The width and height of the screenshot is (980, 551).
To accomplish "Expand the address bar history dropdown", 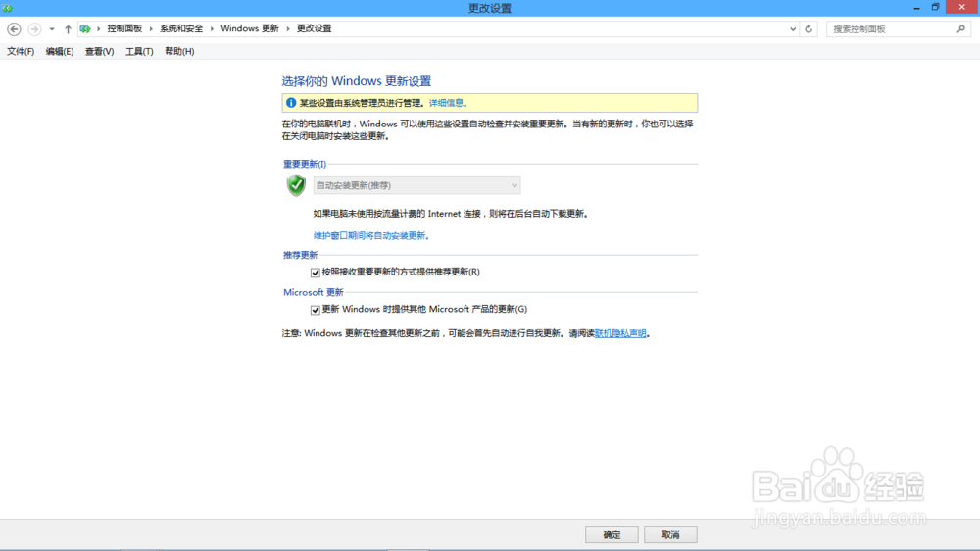I will [793, 28].
